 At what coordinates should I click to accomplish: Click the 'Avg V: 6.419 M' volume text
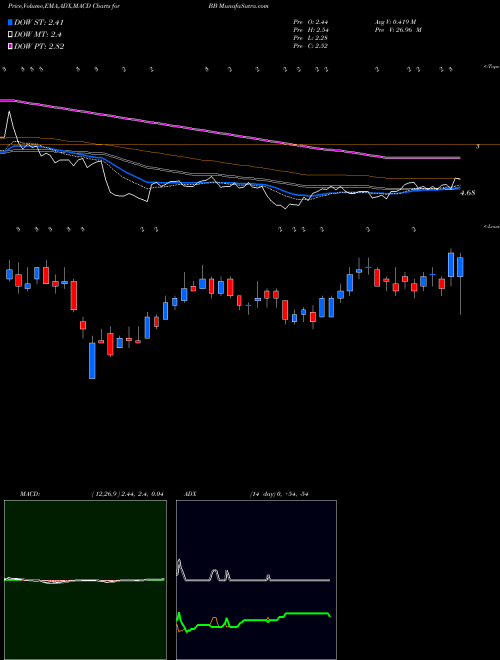(395, 22)
